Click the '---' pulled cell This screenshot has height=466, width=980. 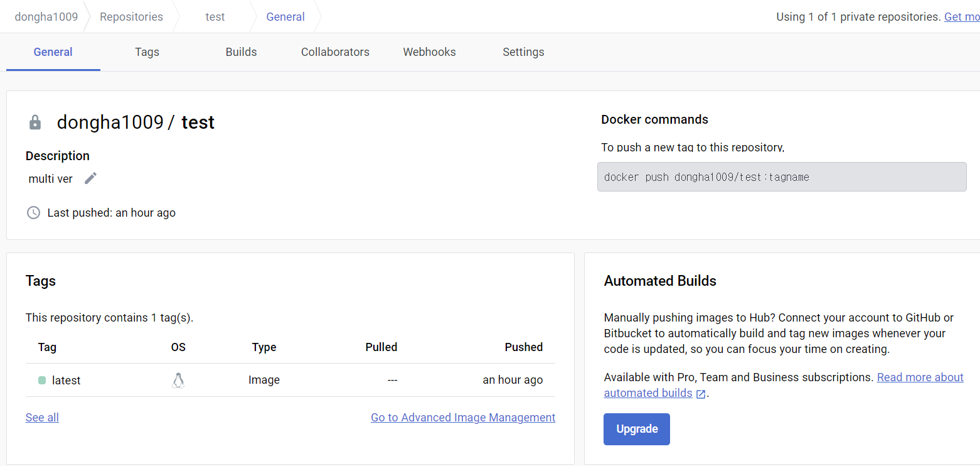coord(392,380)
